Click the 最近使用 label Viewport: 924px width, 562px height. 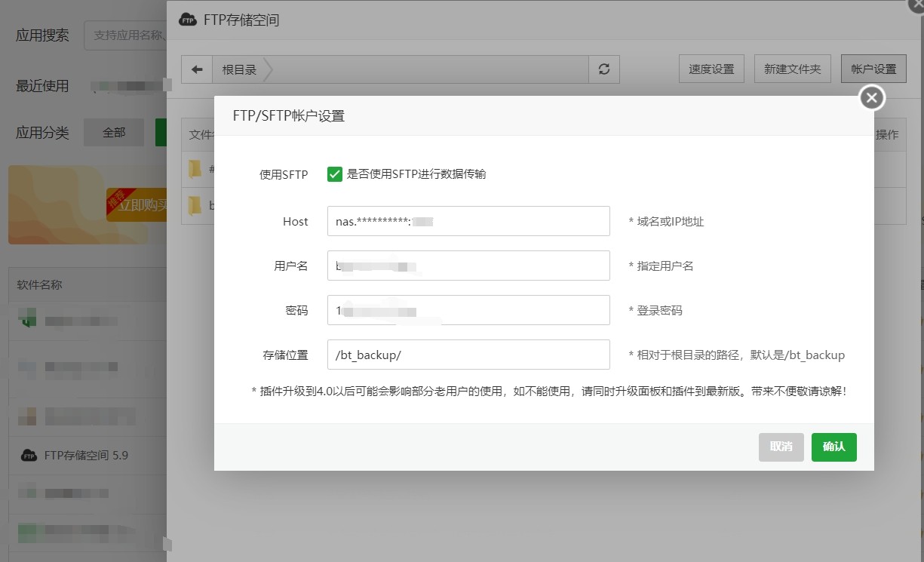click(x=42, y=86)
